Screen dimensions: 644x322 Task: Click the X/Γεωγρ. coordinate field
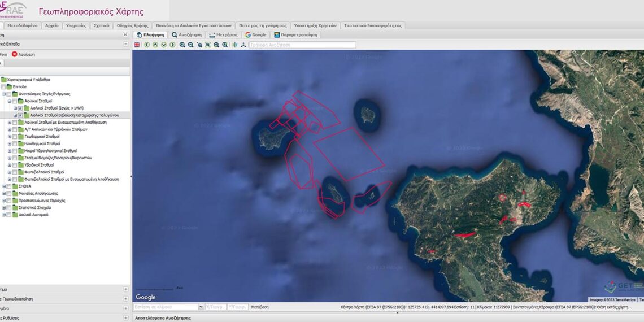[x=215, y=307]
